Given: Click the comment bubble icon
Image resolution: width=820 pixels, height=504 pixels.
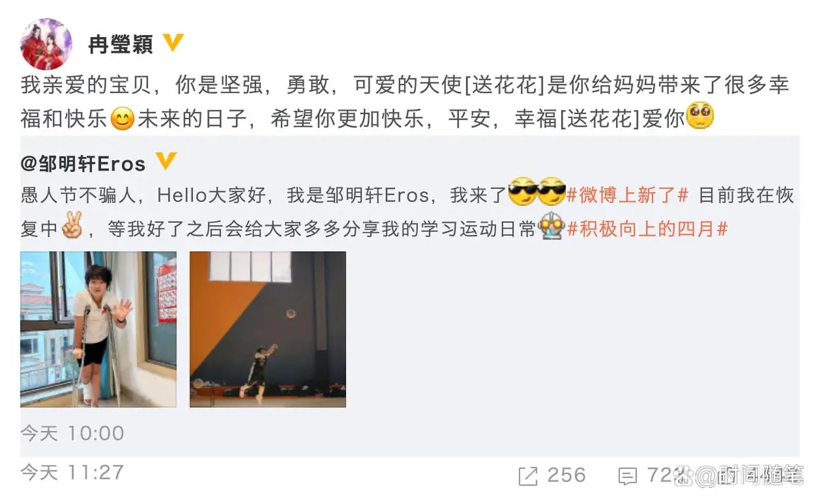Looking at the screenshot, I should [x=627, y=476].
